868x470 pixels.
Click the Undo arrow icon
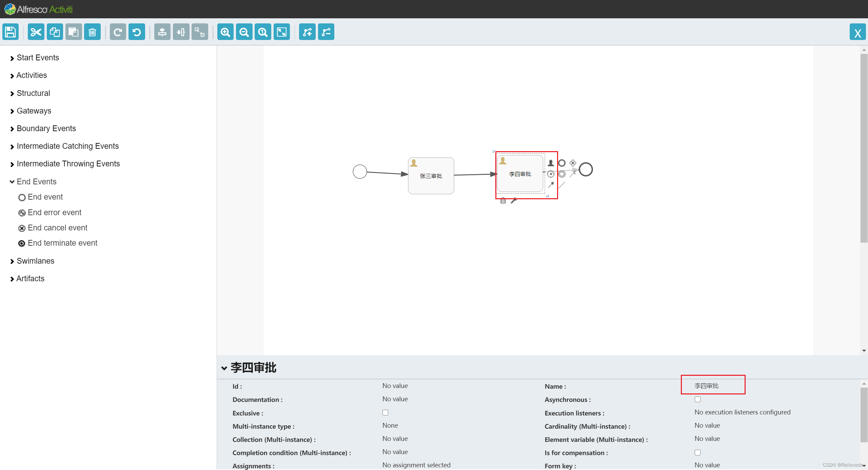[137, 32]
